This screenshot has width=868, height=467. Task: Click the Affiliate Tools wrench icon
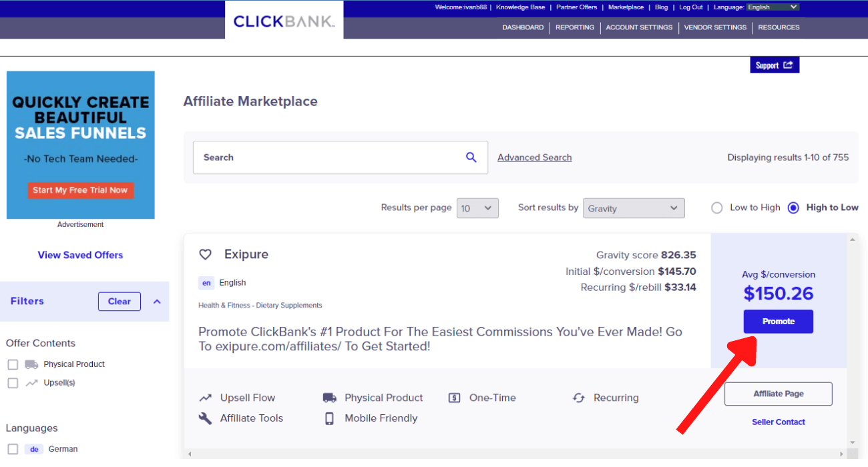click(206, 418)
